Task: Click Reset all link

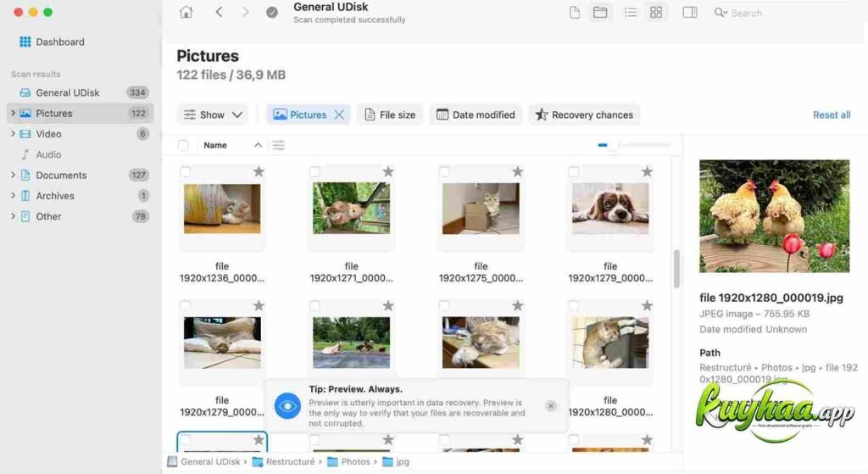Action: click(832, 114)
